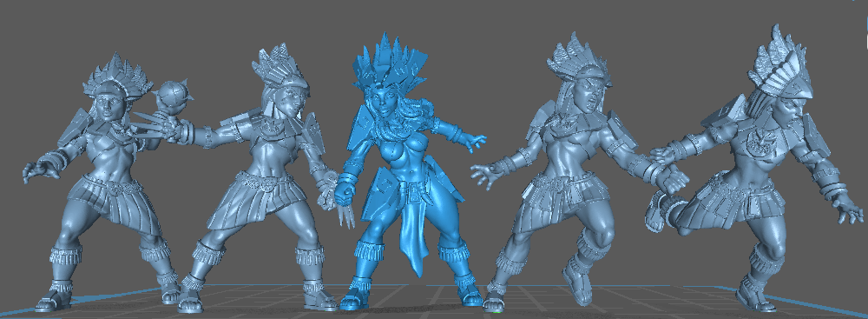Click the raised sandal foot of fourth figurine
The width and height of the screenshot is (868, 319).
pos(577,286)
